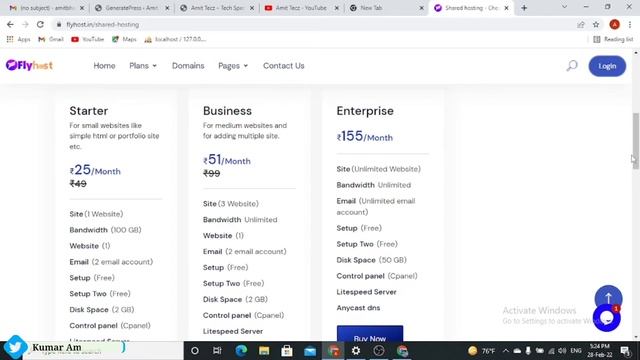The image size is (640, 360).
Task: Click the Cortana circle on the taskbar
Action: (x=195, y=351)
